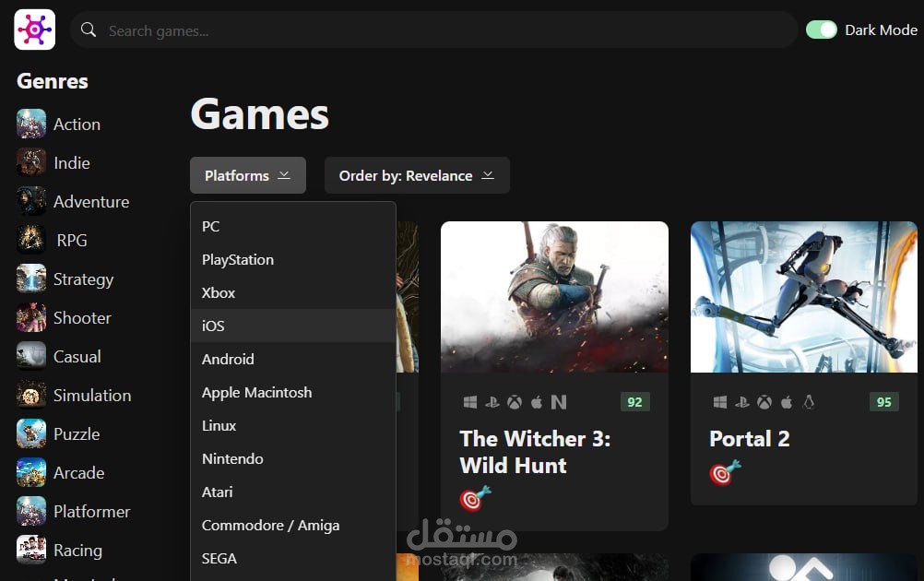Select Linux from platforms menu
924x581 pixels.
tap(293, 425)
